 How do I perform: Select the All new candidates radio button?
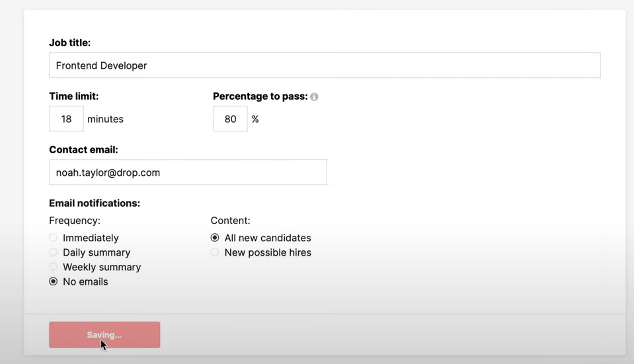pos(215,238)
